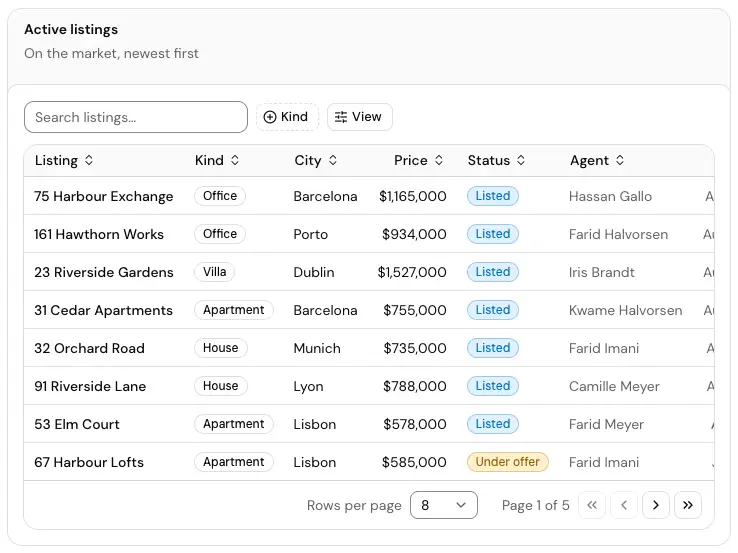
Task: Click city Munich
Action: point(317,348)
